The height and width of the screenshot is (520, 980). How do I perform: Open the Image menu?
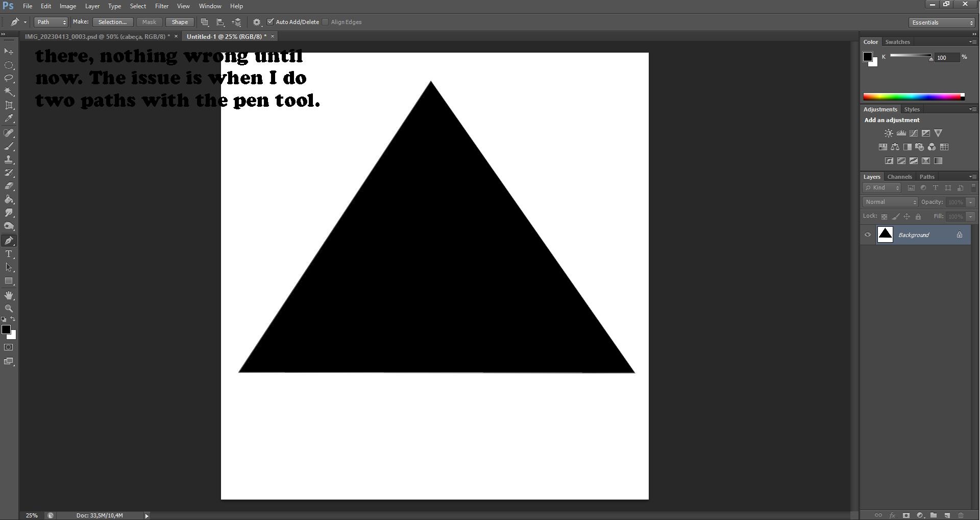68,6
